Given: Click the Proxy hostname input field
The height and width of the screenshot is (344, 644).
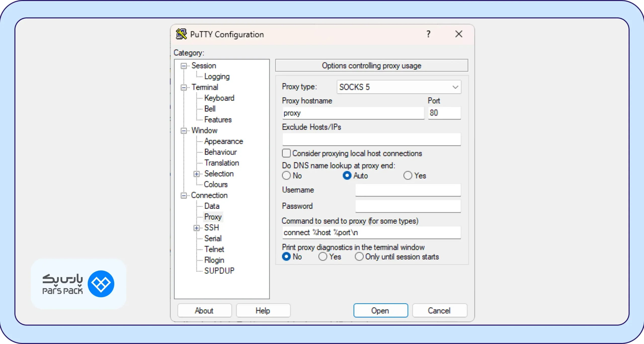Looking at the screenshot, I should [353, 113].
